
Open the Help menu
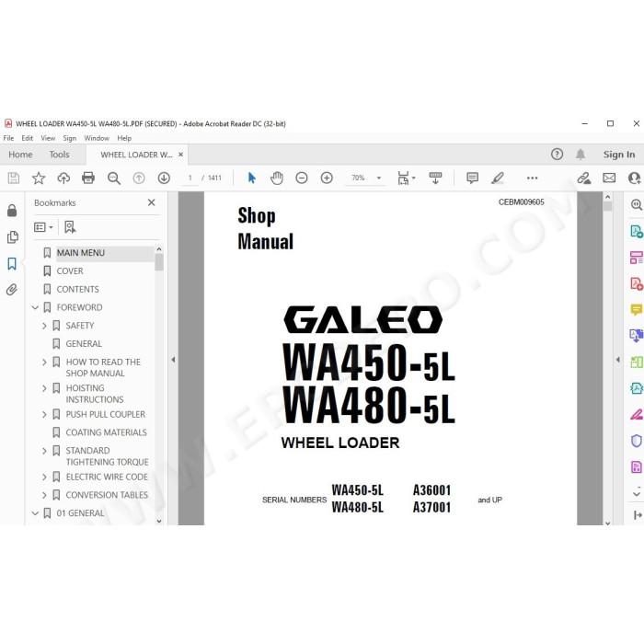(x=124, y=138)
